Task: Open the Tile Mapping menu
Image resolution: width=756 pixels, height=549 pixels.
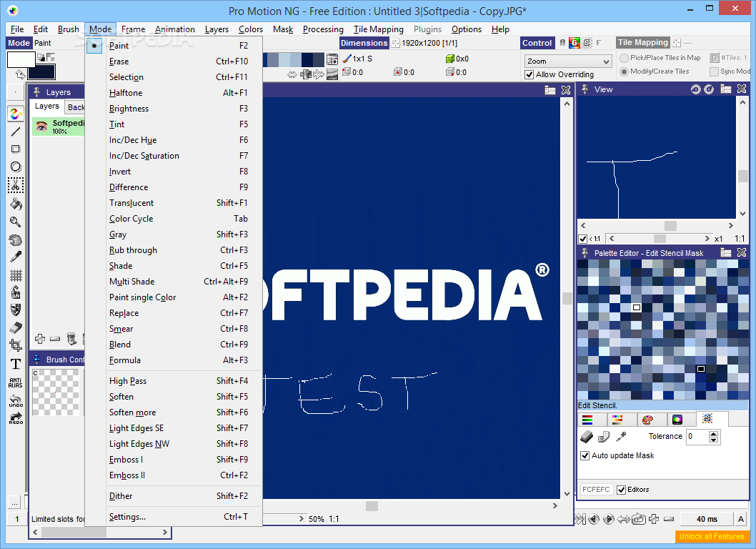Action: click(x=379, y=29)
